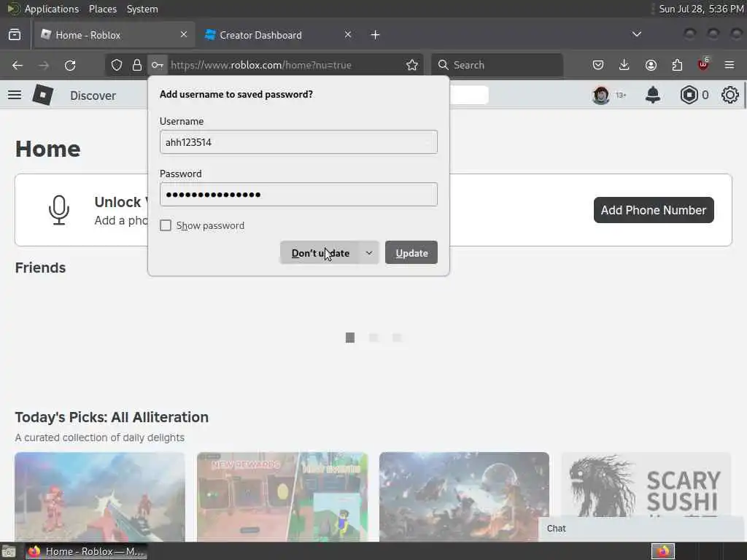The width and height of the screenshot is (747, 560).
Task: Click the site security padlock icon
Action: pyautogui.click(x=137, y=65)
